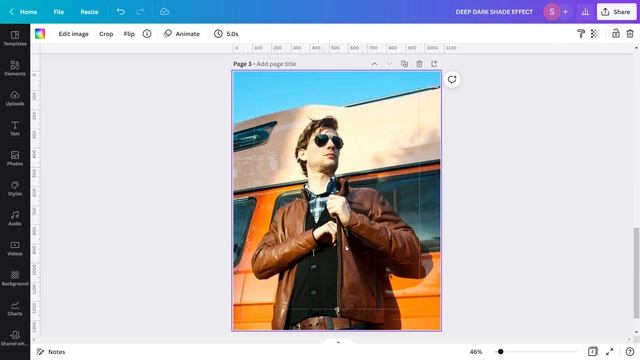Open the Text sidebar panel
Image resolution: width=640 pixels, height=360 pixels.
[x=15, y=128]
